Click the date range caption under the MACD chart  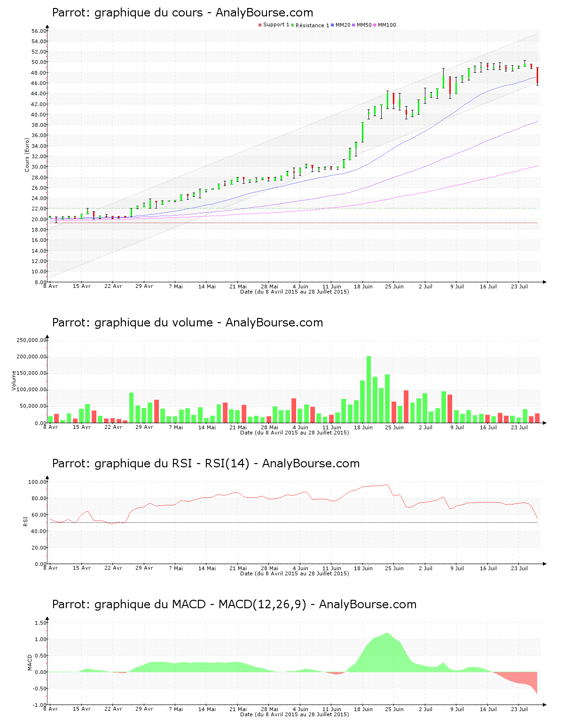pyautogui.click(x=295, y=714)
